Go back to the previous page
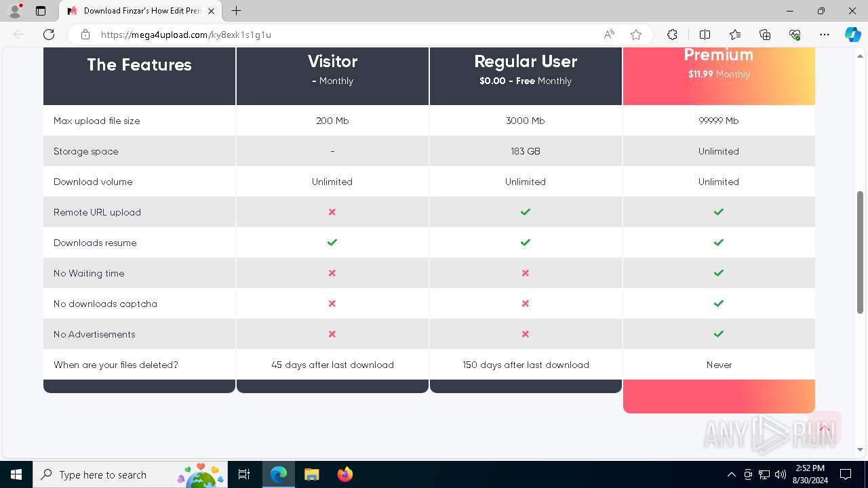 (19, 35)
